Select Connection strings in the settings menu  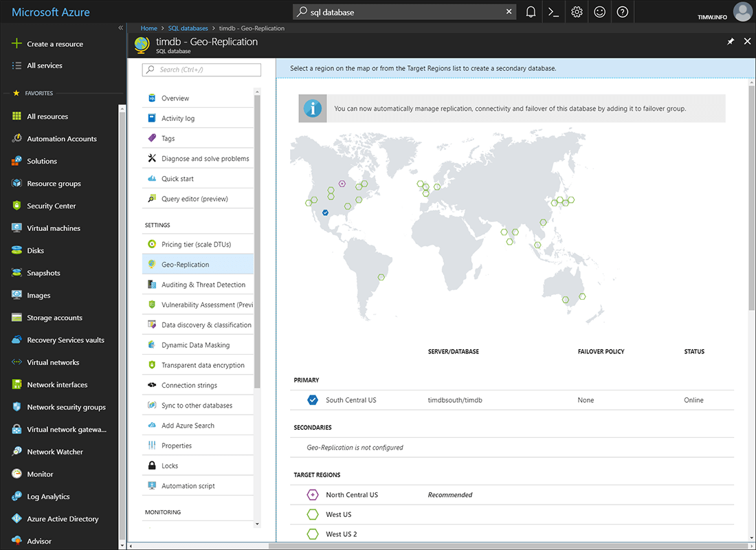pos(189,386)
